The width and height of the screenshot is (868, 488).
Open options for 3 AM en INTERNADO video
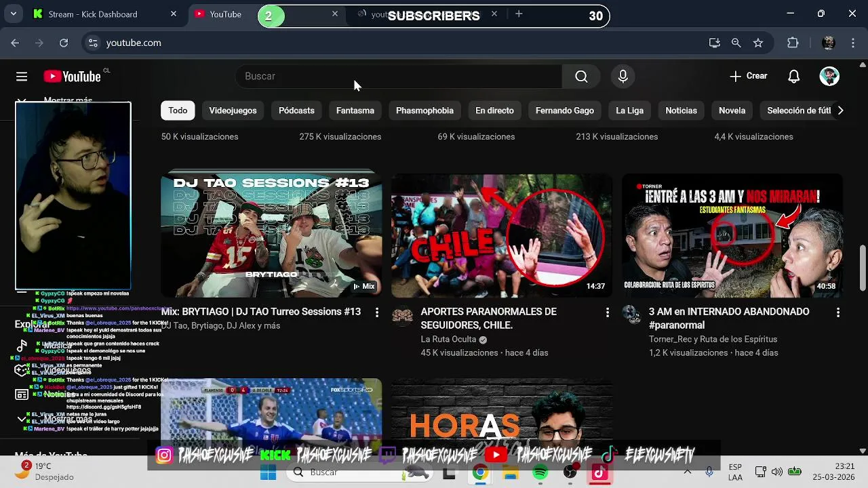(838, 312)
